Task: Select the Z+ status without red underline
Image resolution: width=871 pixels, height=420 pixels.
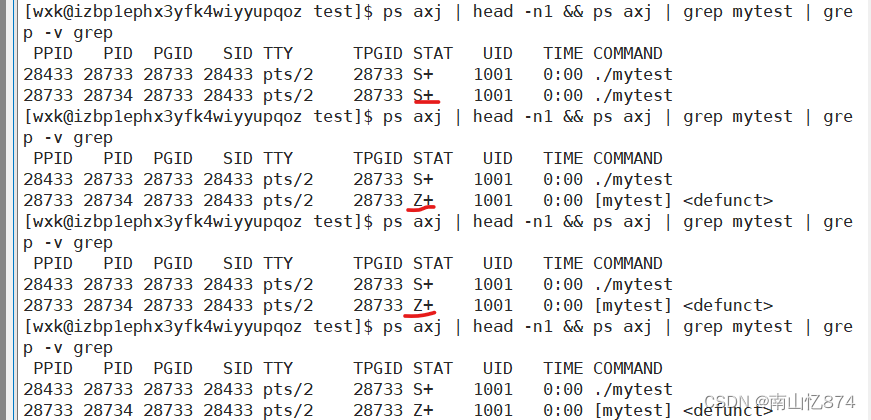Action: tap(423, 411)
